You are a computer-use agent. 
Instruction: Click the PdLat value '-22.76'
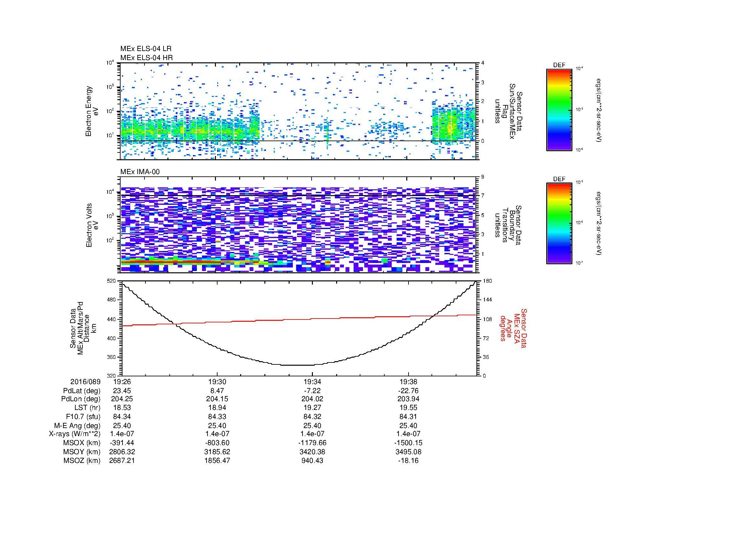(x=408, y=391)
